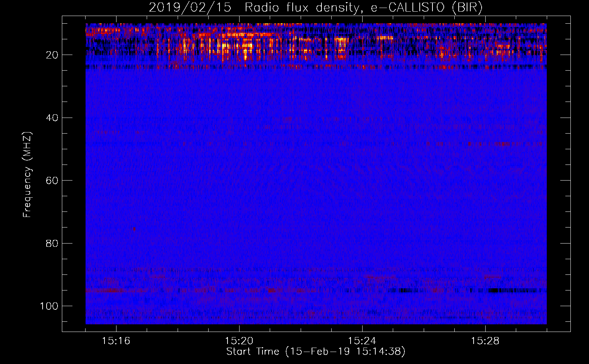Click the plot title '2019/02/15 Radio flux density'
The width and height of the screenshot is (589, 364).
click(x=316, y=8)
